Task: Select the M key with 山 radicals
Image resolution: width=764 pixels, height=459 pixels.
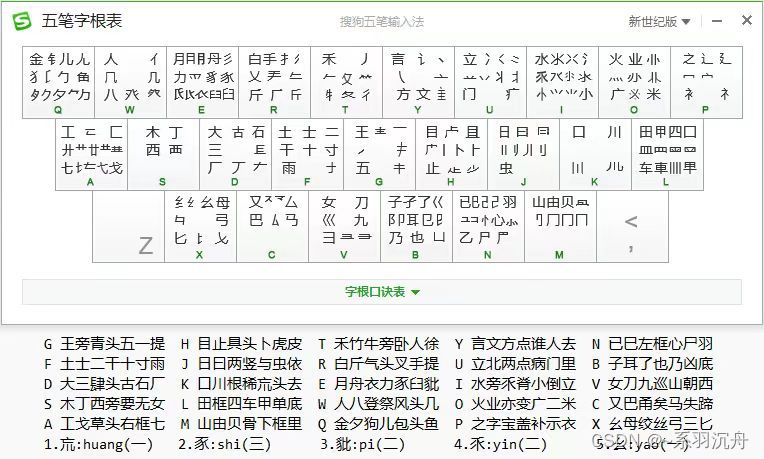Action: [x=560, y=227]
